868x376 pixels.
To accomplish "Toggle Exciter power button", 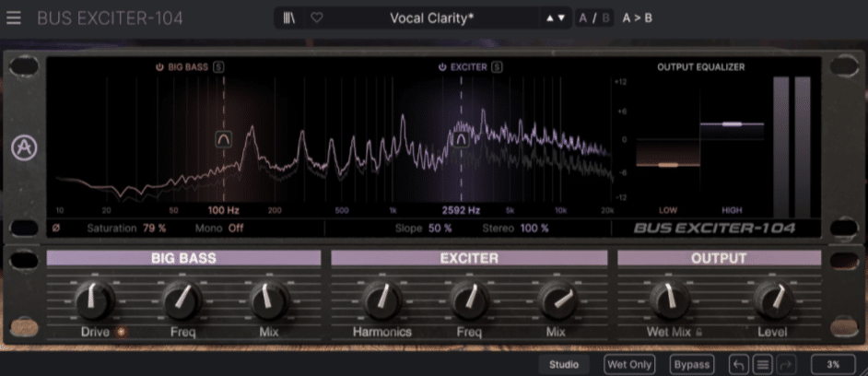I will click(x=441, y=67).
